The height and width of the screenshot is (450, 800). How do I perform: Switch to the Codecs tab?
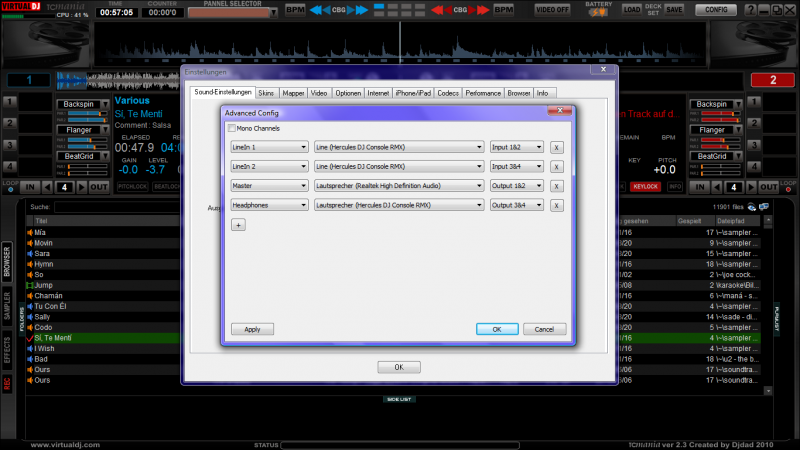point(448,93)
